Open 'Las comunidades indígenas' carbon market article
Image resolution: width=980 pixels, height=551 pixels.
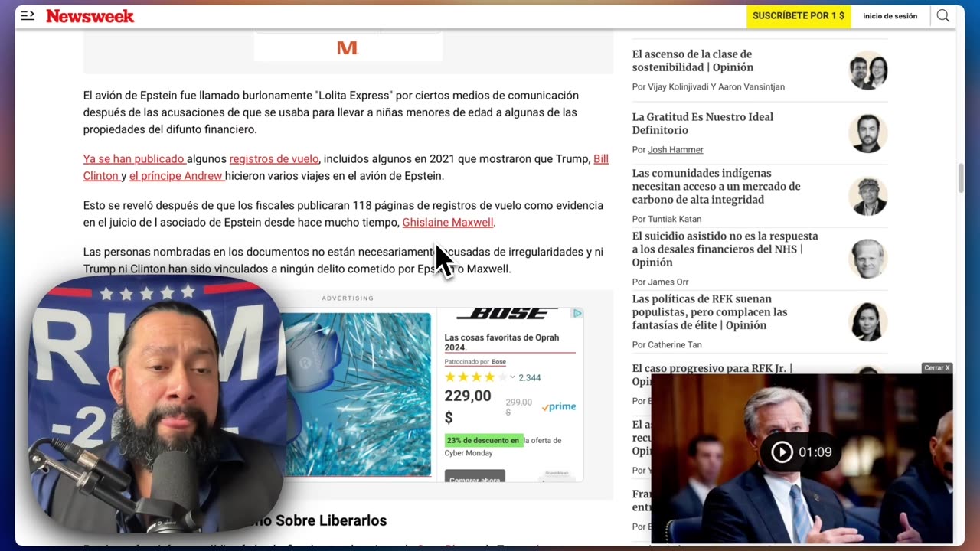tap(716, 186)
